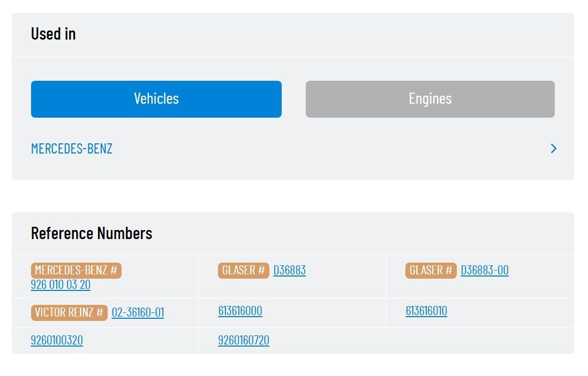
Task: Click the white gap between the two panels
Action: coord(293,196)
